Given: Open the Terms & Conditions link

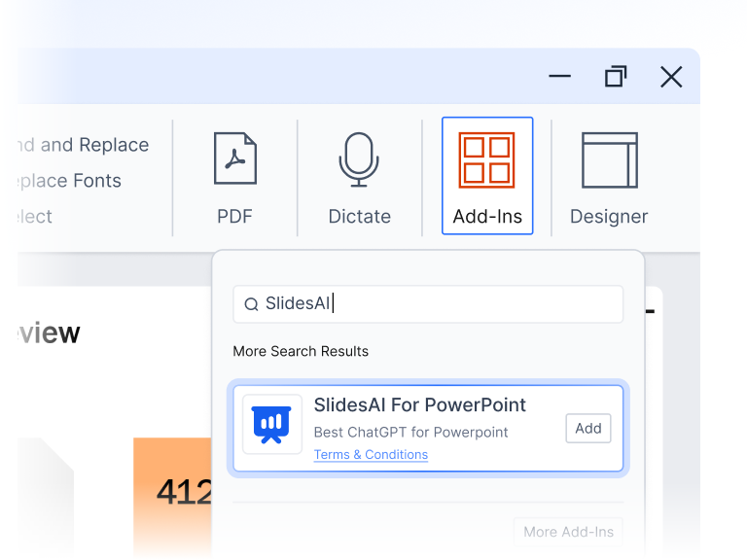Looking at the screenshot, I should [x=371, y=455].
